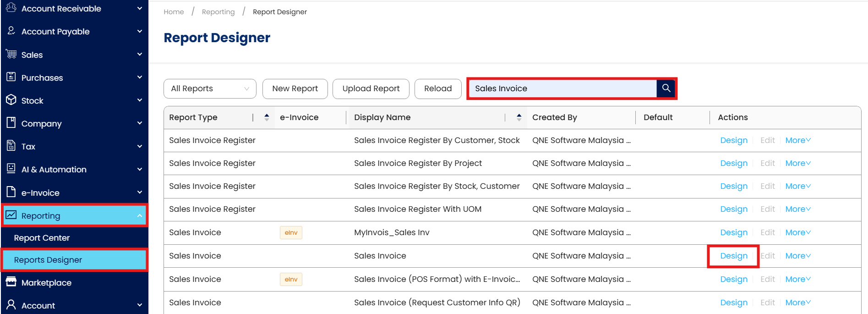This screenshot has height=314, width=868.
Task: Click the Tax icon in sidebar
Action: tap(11, 146)
